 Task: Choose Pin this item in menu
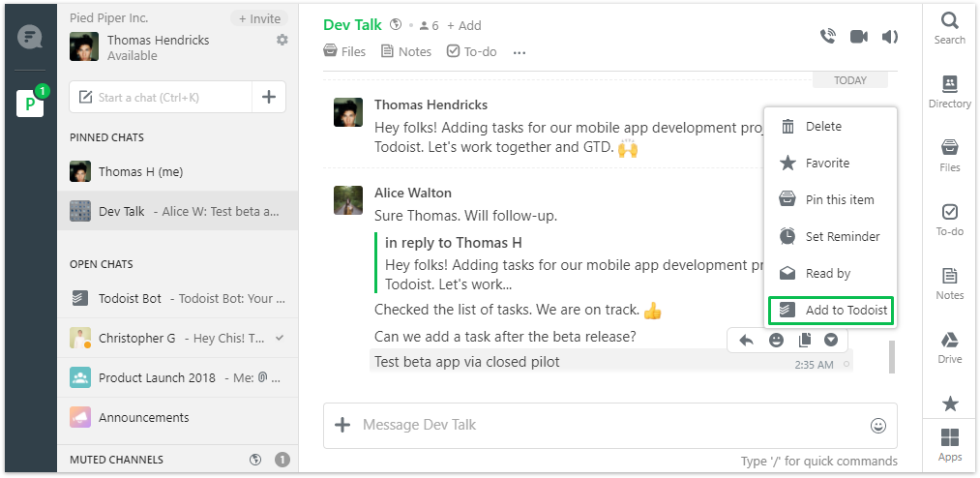tap(831, 200)
